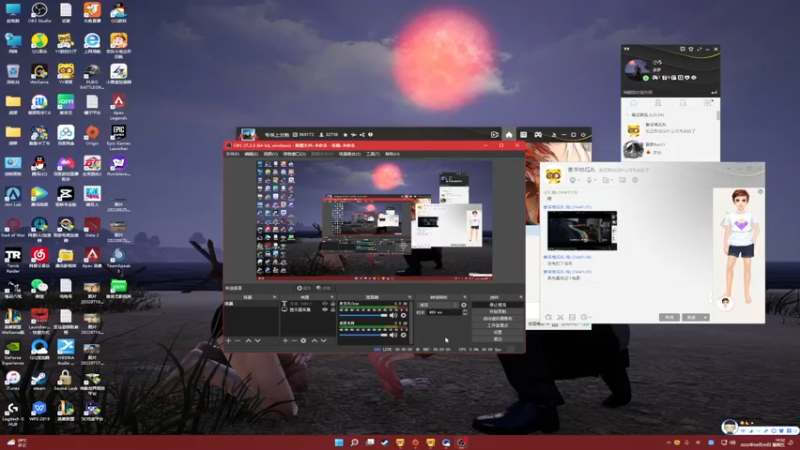Open Settings from OBS controls panel
800x450 pixels.
497,332
